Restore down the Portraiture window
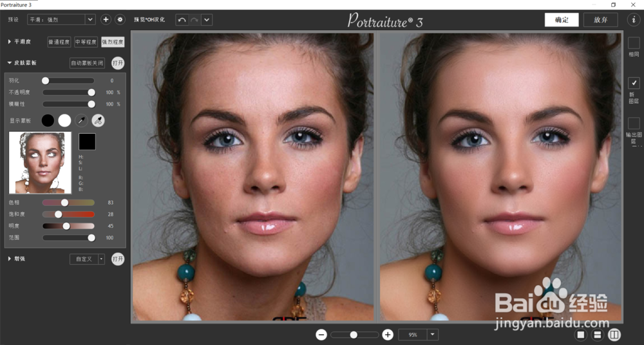Viewport: 644px width, 345px height. (x=613, y=5)
